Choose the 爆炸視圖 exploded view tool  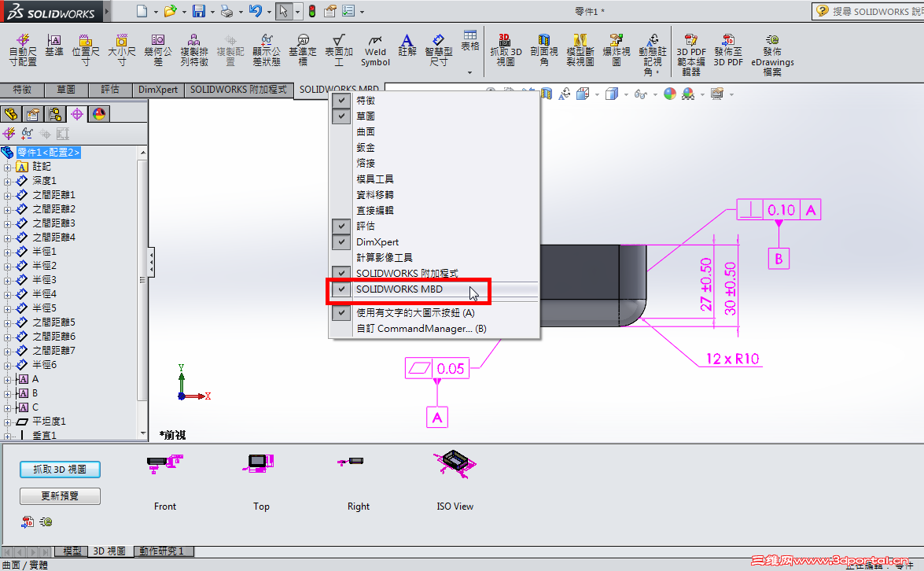[617, 50]
